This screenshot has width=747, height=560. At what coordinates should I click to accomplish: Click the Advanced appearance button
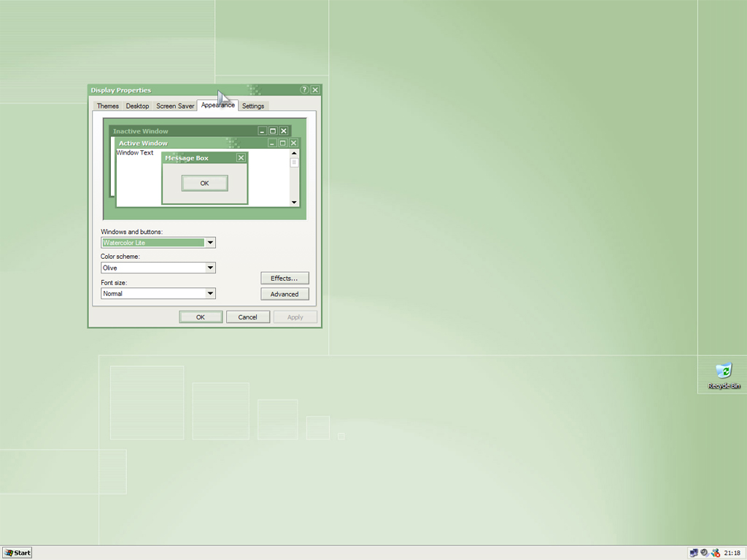coord(285,294)
